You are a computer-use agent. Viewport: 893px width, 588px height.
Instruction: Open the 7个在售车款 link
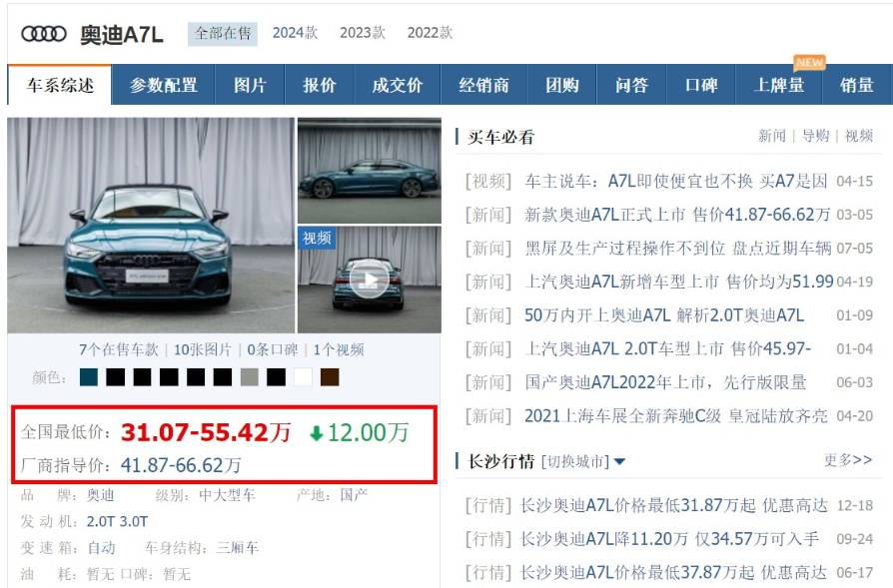119,350
